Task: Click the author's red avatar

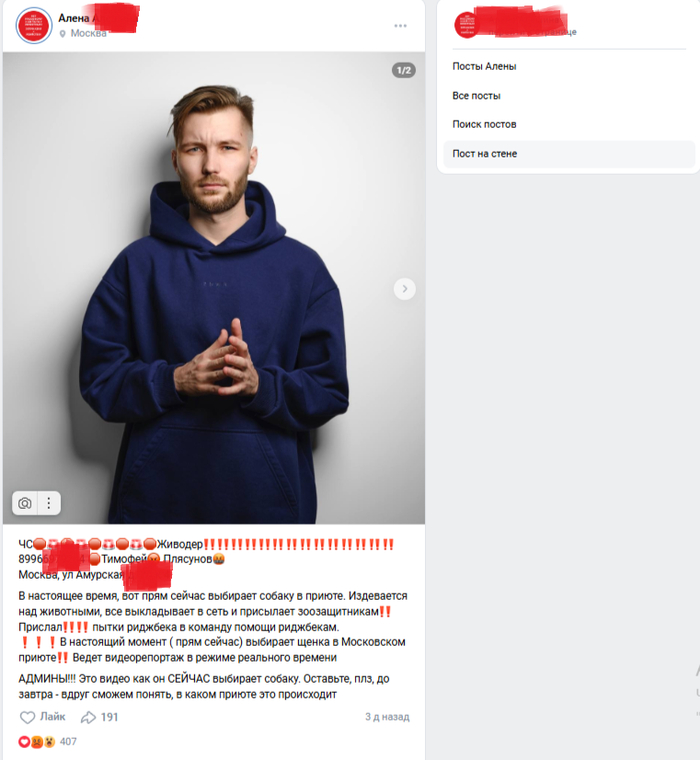Action: point(33,26)
